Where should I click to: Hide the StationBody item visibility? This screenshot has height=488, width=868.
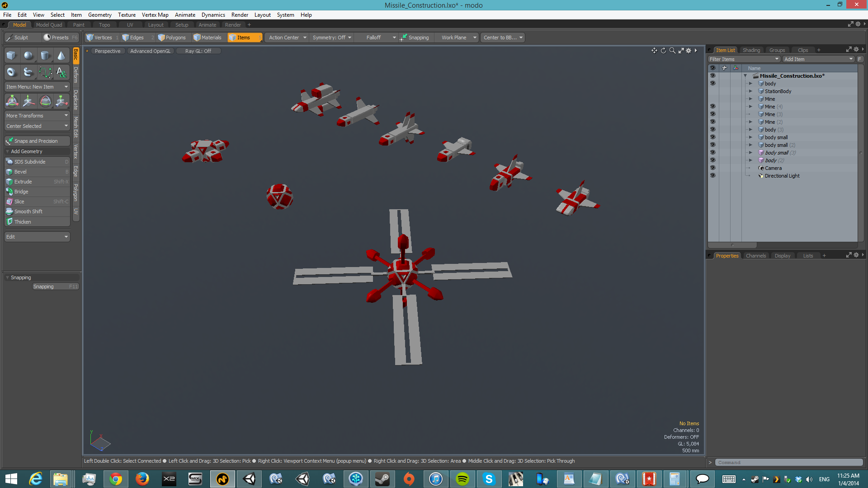click(x=712, y=91)
